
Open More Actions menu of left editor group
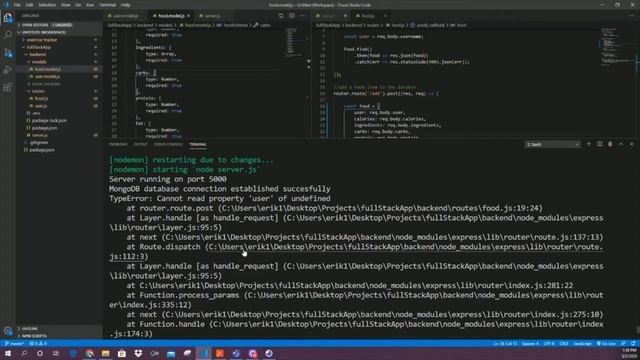pos(302,16)
